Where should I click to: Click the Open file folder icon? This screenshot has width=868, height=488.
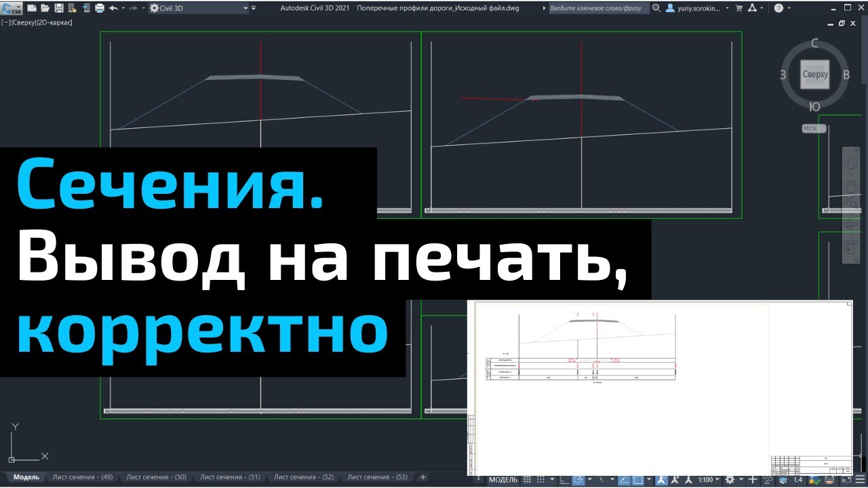[45, 8]
